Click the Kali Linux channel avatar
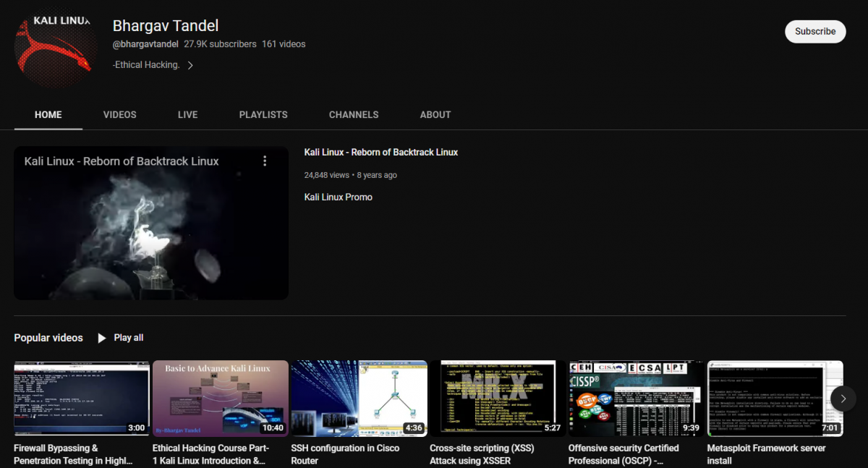868x468 pixels. point(56,48)
